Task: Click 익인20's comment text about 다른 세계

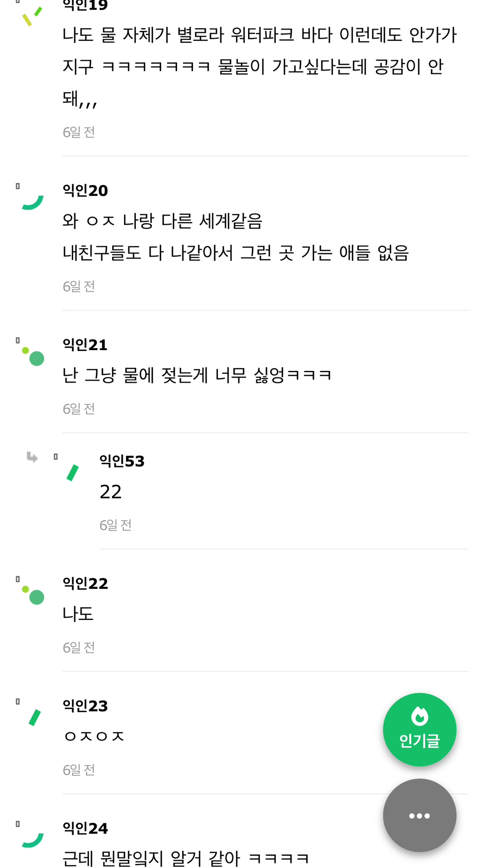Action: point(162,221)
